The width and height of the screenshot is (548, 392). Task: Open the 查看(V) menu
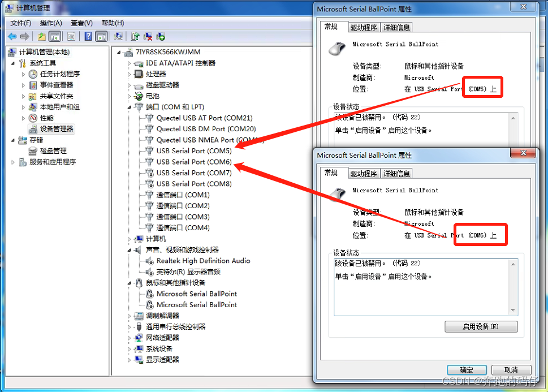click(82, 23)
